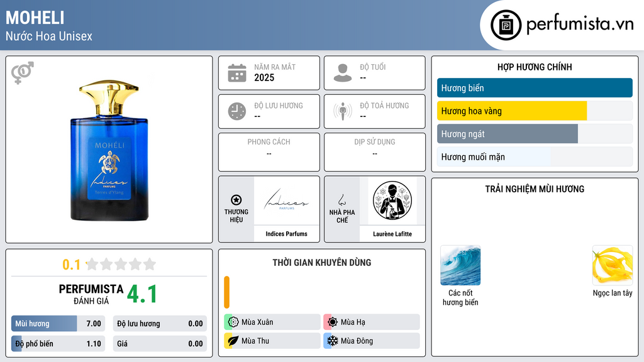Click the spring flower icon beside Mùa Xuân
Screen dimensions: 644x362
[x=233, y=322]
